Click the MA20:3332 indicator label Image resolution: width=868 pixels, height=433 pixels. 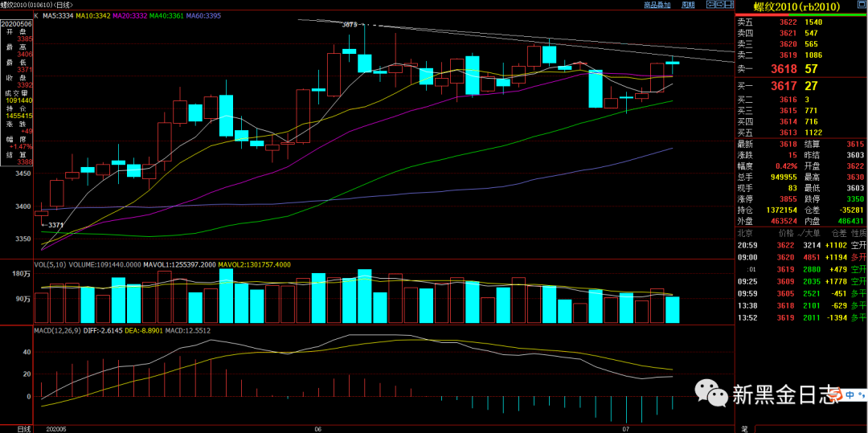coord(130,16)
